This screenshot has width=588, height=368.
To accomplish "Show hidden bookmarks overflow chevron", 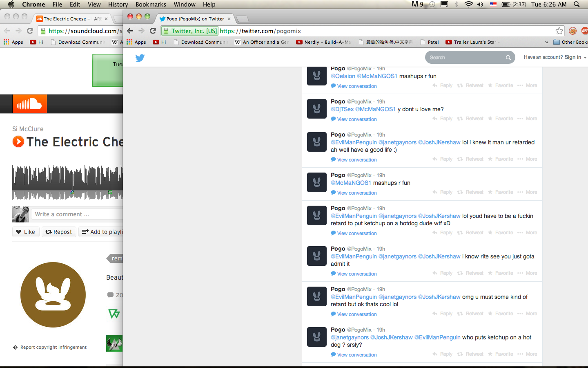I will (x=546, y=42).
